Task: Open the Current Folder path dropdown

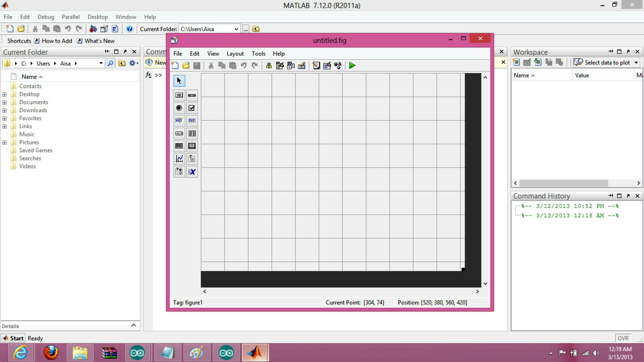Action: (236, 29)
